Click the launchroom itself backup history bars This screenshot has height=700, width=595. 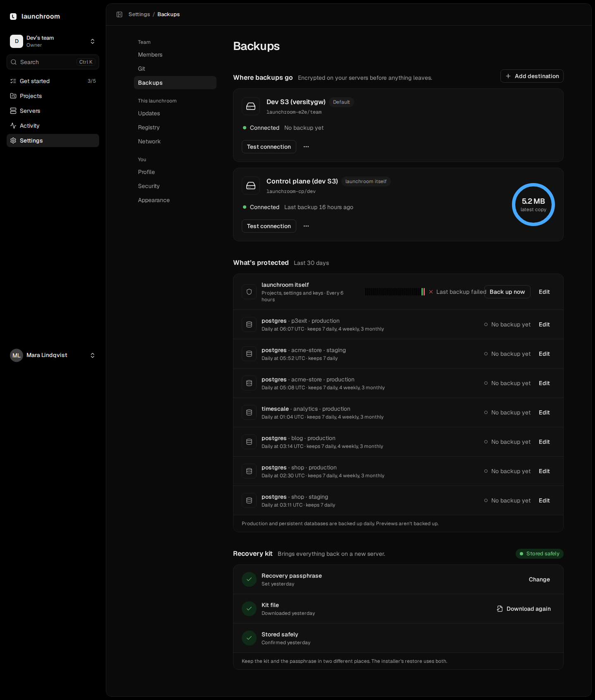pyautogui.click(x=395, y=292)
